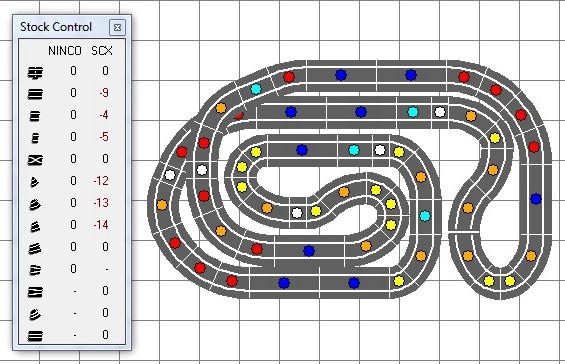Viewport: 565px width, 364px height.
Task: Click the NINCO column header
Action: tap(65, 51)
